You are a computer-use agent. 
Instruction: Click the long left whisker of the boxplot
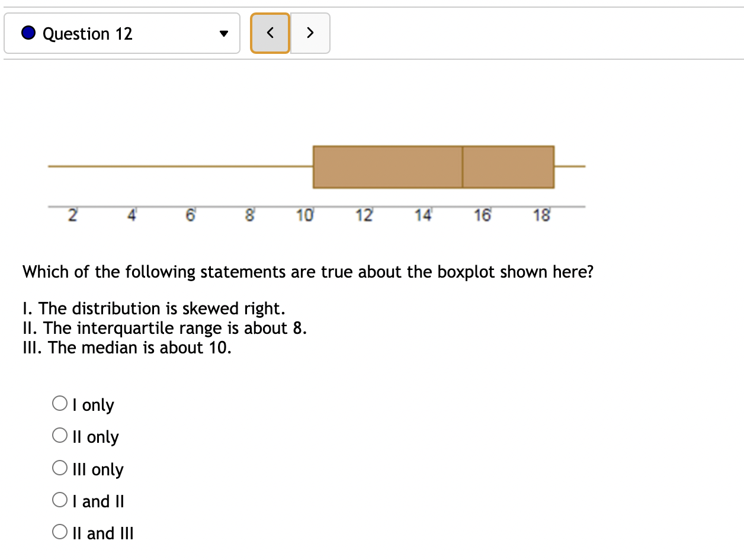[178, 166]
